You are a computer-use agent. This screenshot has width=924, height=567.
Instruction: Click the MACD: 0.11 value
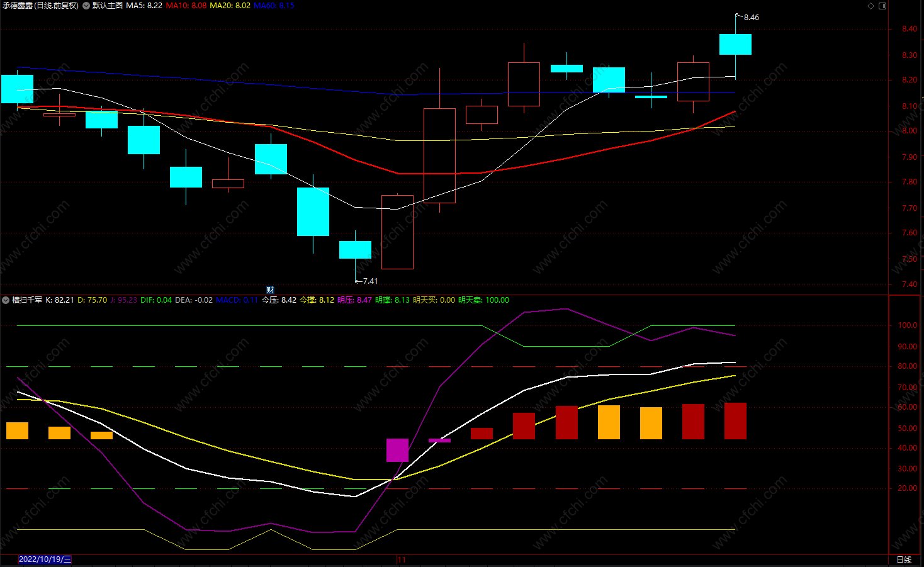click(237, 300)
